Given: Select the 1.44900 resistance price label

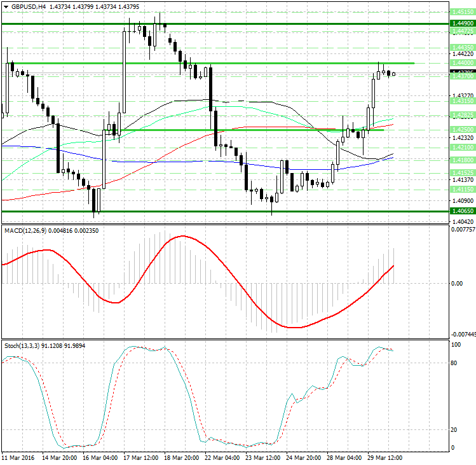Looking at the screenshot, I should tap(461, 23).
